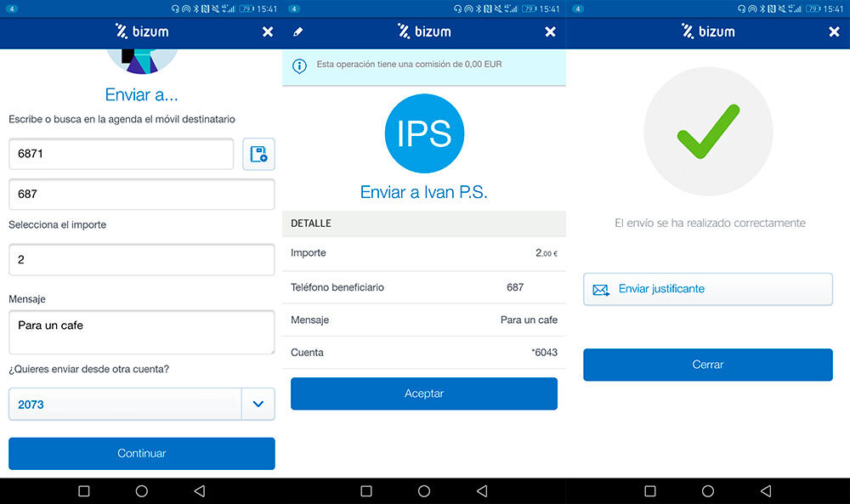Expand the account dropdown chevron
850x504 pixels.
point(258,405)
